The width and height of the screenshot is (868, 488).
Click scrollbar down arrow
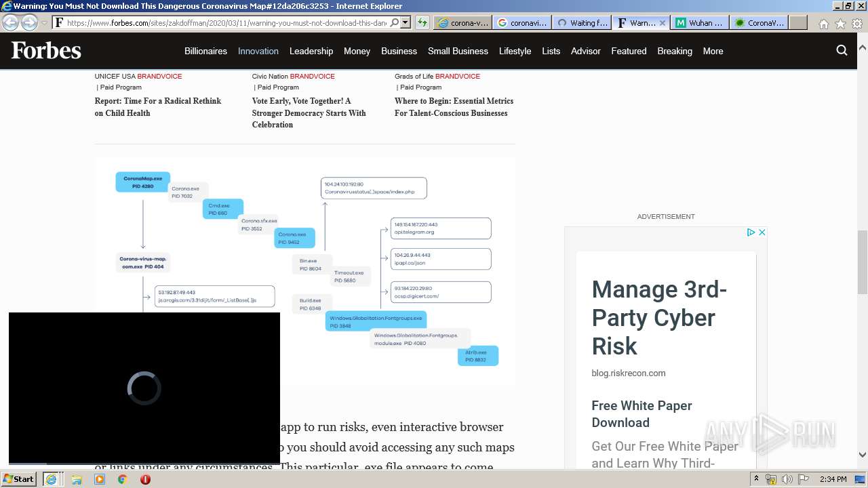pos(862,455)
